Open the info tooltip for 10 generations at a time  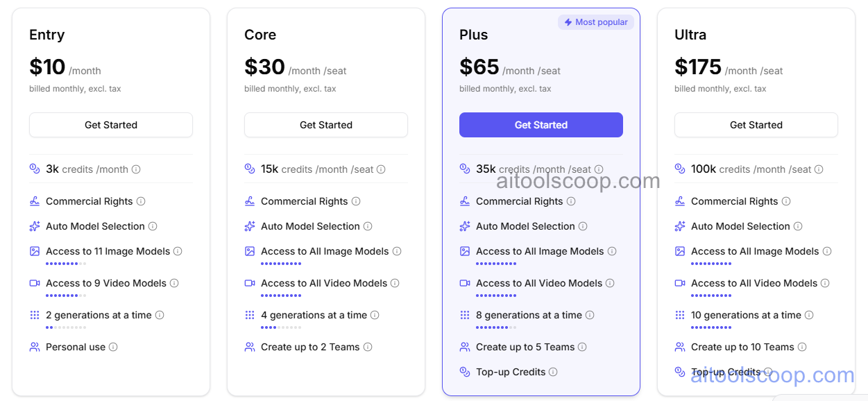pyautogui.click(x=809, y=315)
